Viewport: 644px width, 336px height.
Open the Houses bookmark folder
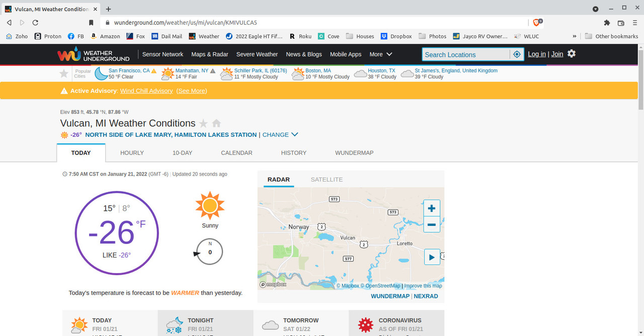click(x=360, y=36)
